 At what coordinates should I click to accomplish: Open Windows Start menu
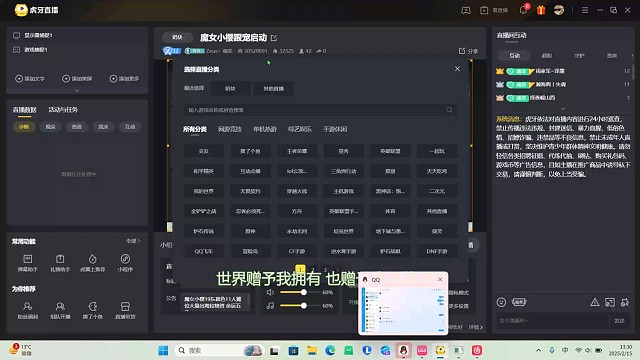[x=163, y=350]
